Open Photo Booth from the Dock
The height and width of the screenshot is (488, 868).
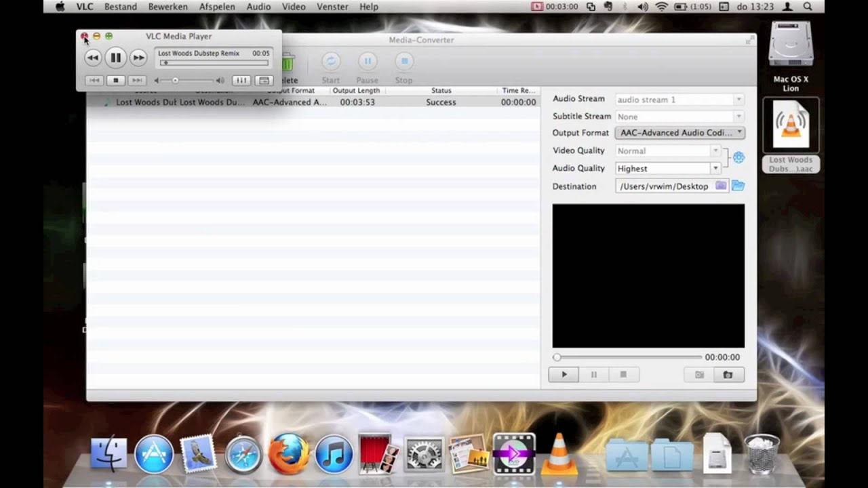tap(378, 453)
